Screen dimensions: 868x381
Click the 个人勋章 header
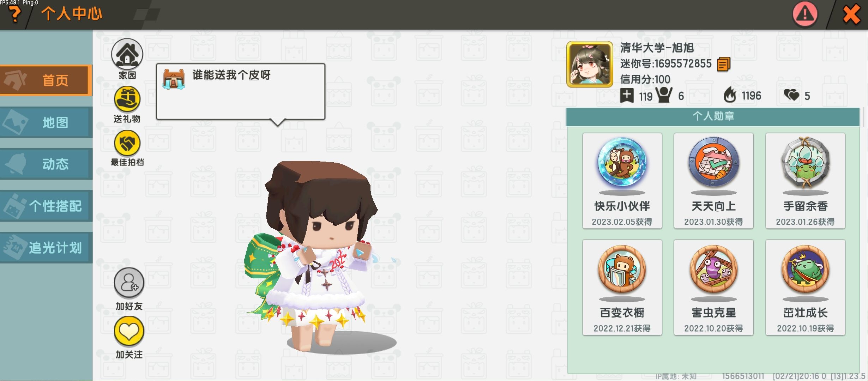tap(713, 117)
